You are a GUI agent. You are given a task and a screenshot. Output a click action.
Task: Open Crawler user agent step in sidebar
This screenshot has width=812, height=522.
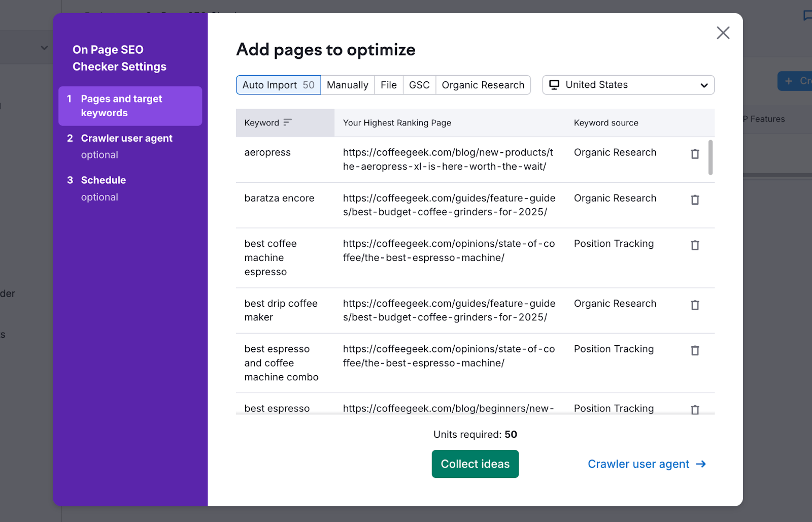pyautogui.click(x=126, y=139)
